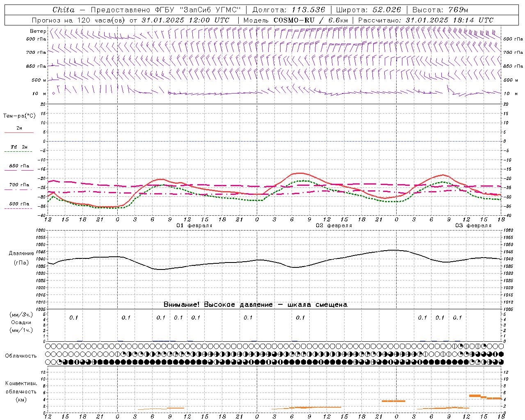Click the computed time "Рассчитано: 31.01.2025 18:14 UTC"
The width and height of the screenshot is (525, 420).
[x=426, y=20]
